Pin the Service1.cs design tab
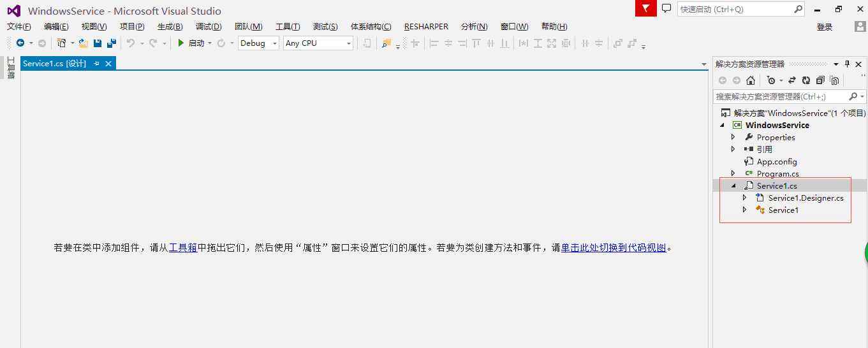868x348 pixels. [96, 64]
